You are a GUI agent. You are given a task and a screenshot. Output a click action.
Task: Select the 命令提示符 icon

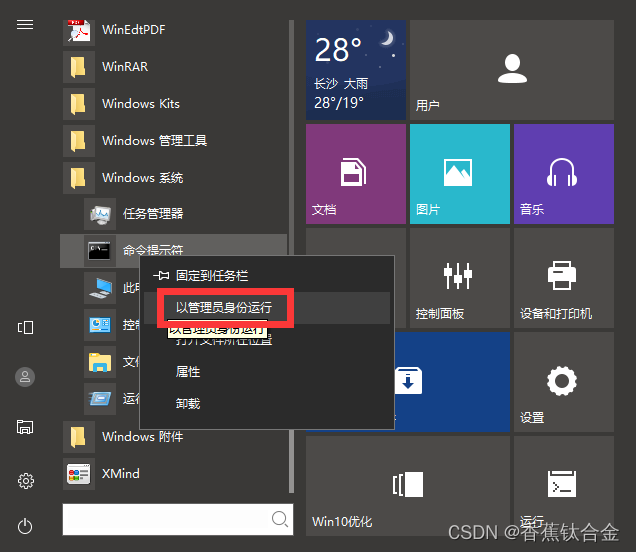(x=100, y=251)
